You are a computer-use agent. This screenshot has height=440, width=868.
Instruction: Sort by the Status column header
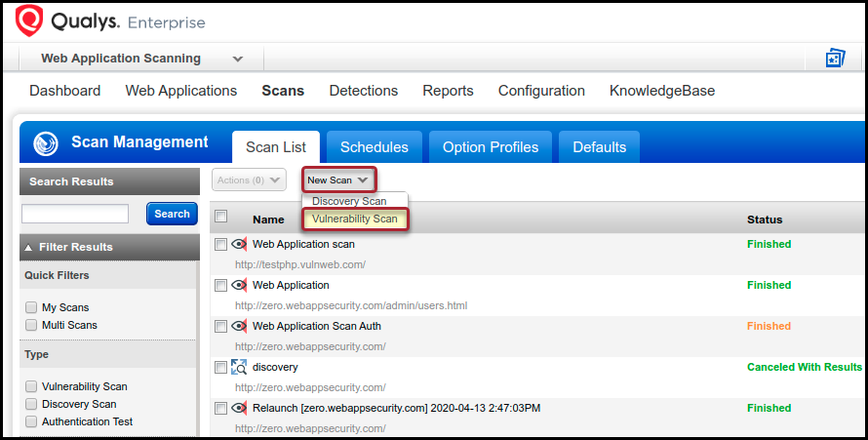pos(765,220)
